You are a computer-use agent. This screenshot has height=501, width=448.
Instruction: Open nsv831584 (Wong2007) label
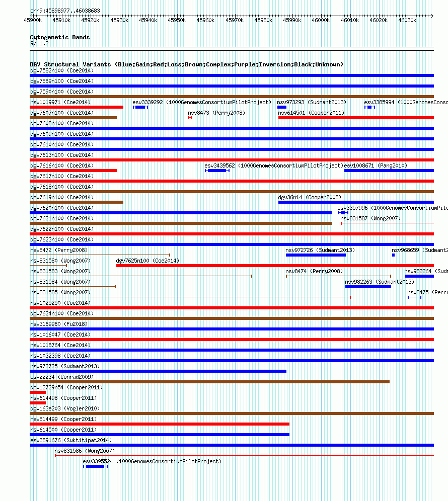coord(60,282)
